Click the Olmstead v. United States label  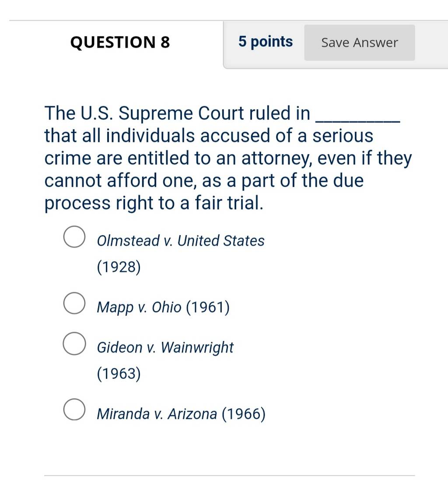[181, 241]
